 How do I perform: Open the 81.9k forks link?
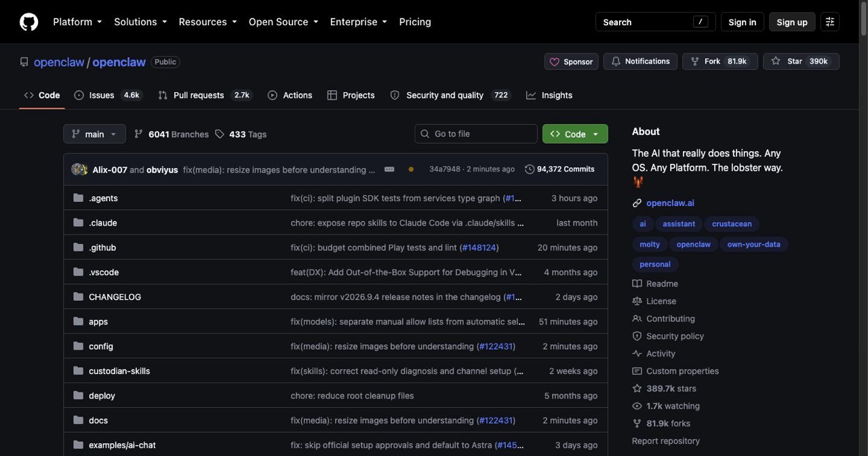click(661, 423)
